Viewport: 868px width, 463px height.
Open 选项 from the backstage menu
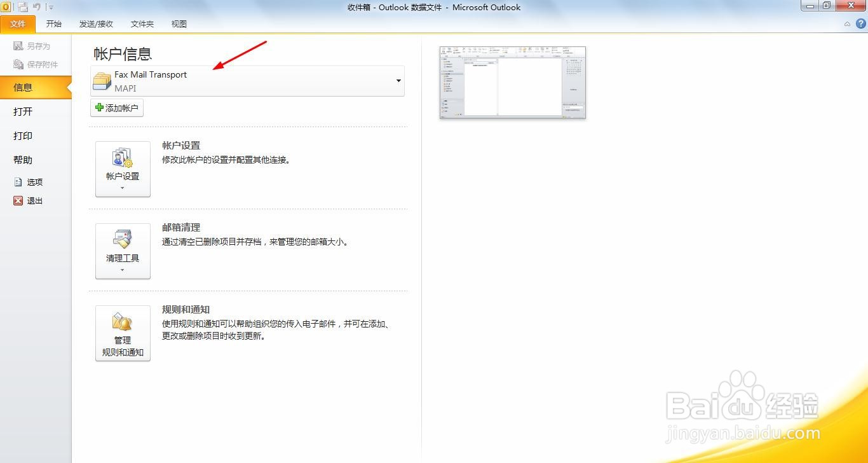[29, 182]
